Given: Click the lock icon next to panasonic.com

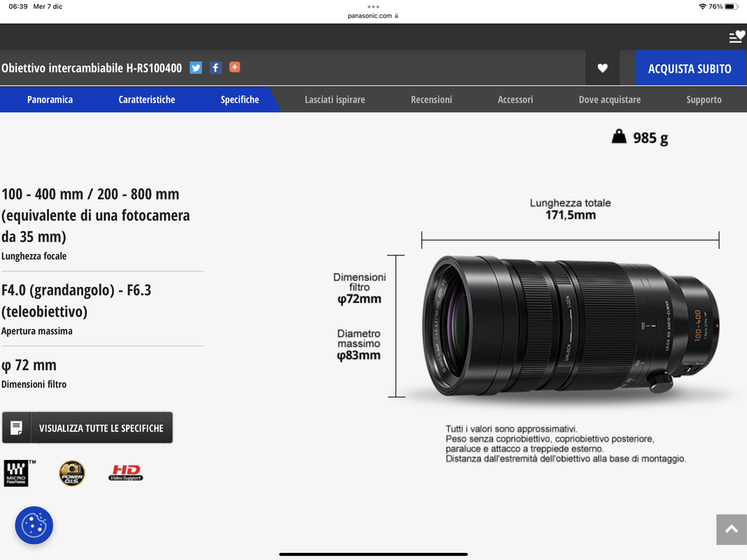Looking at the screenshot, I should (x=396, y=15).
